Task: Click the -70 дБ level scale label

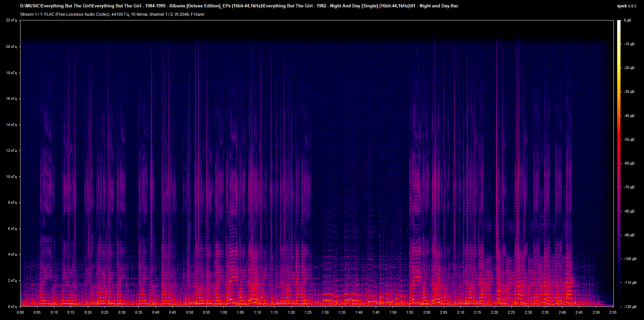Action: pyautogui.click(x=629, y=187)
